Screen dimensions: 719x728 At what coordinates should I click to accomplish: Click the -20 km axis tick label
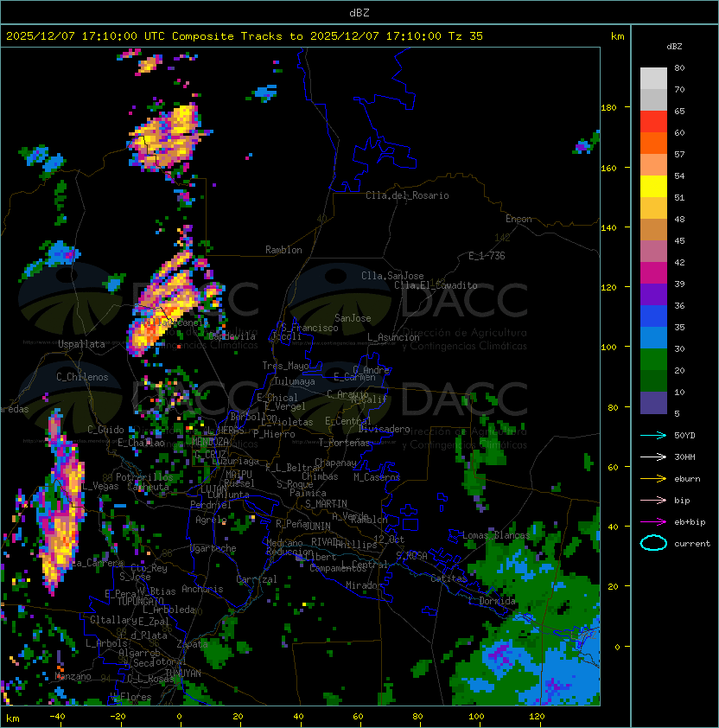(x=118, y=717)
